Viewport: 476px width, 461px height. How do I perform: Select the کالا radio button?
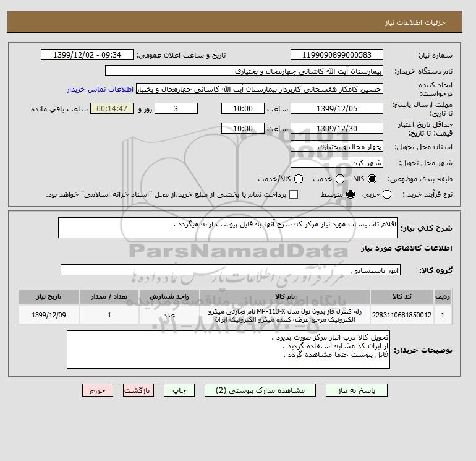[x=372, y=179]
